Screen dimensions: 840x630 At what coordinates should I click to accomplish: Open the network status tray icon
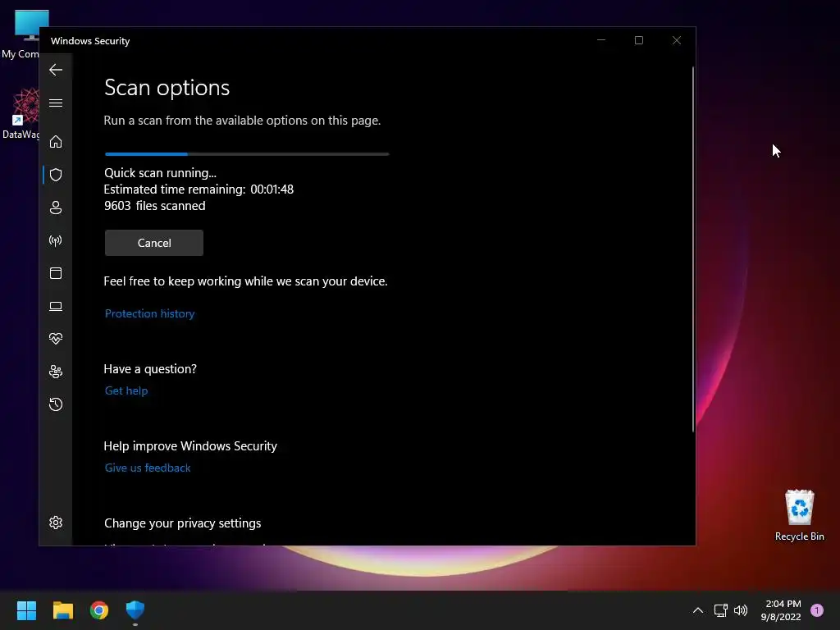[720, 610]
